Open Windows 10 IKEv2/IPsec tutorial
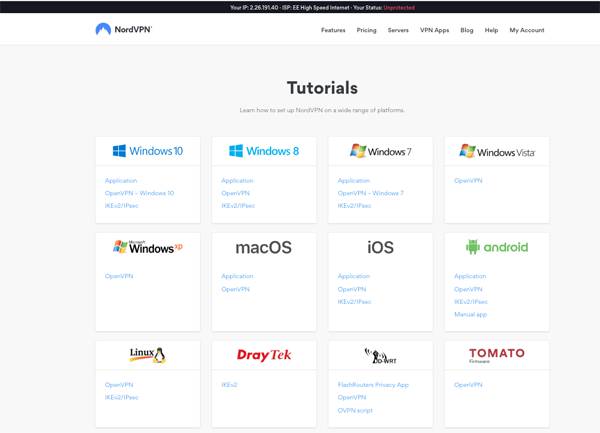600x433 pixels. [x=121, y=206]
